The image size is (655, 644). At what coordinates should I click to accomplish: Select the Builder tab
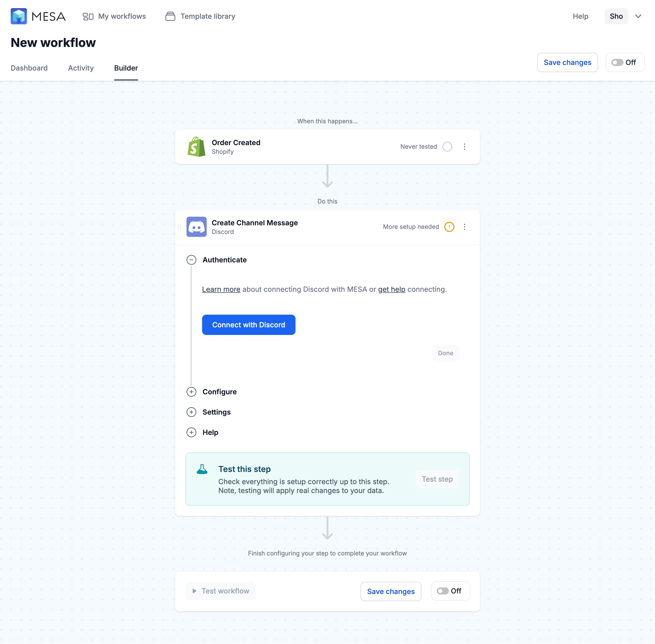click(x=126, y=68)
